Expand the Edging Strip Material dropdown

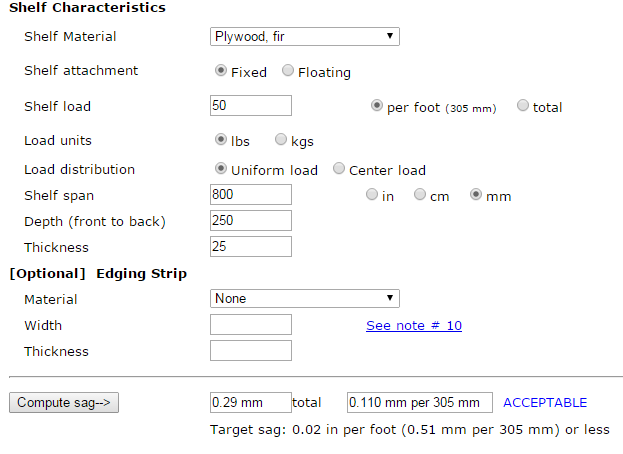coord(305,299)
